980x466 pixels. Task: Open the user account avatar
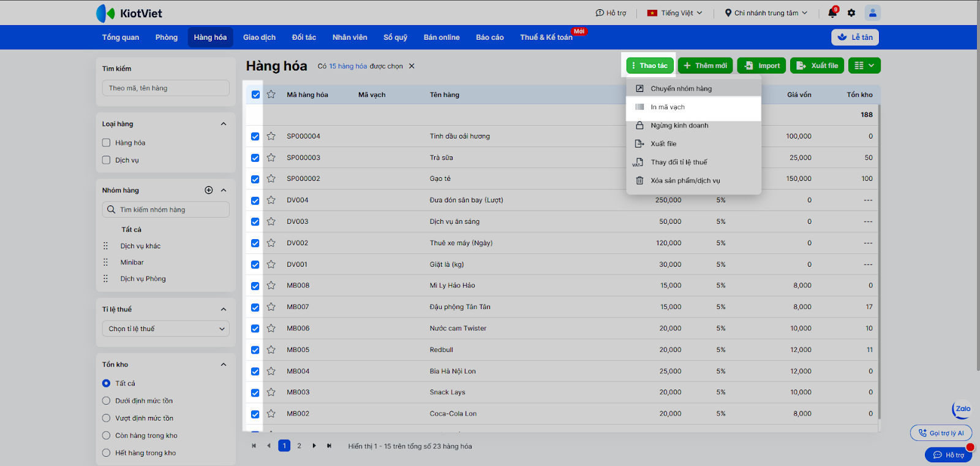click(x=872, y=12)
